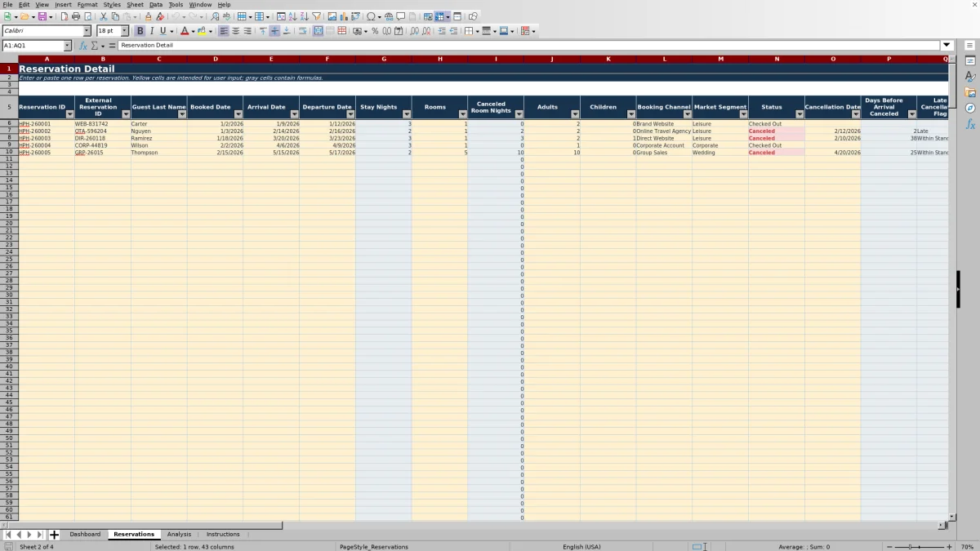Click the Cut scissors icon
This screenshot has width=980, height=551.
pyautogui.click(x=104, y=16)
